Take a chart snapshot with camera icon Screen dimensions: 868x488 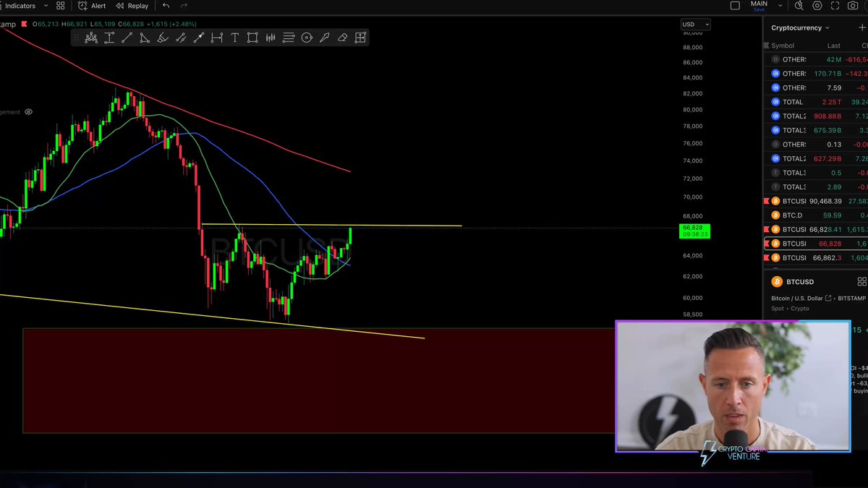854,6
